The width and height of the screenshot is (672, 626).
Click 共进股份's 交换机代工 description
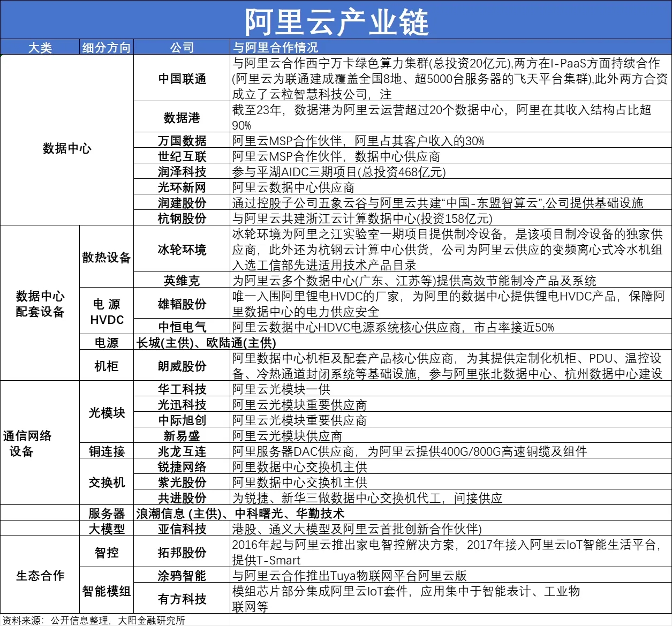(451, 498)
